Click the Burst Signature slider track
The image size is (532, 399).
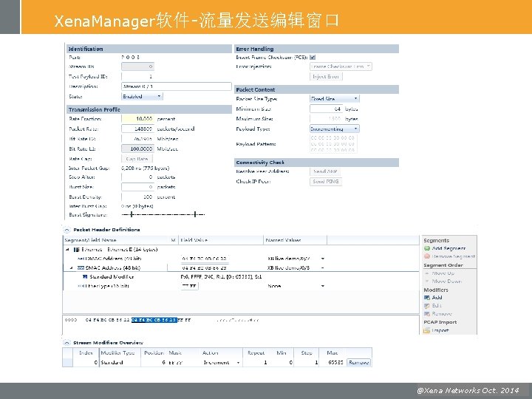[163, 214]
